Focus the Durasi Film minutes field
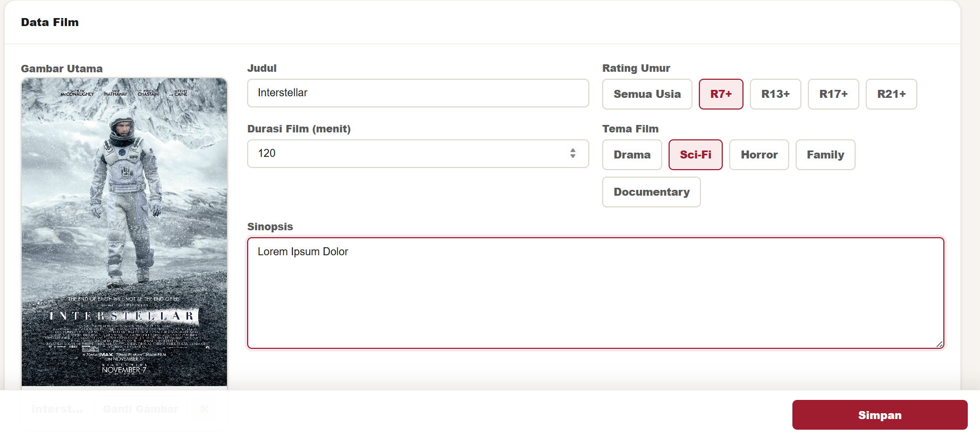Image resolution: width=980 pixels, height=435 pixels. coord(418,154)
